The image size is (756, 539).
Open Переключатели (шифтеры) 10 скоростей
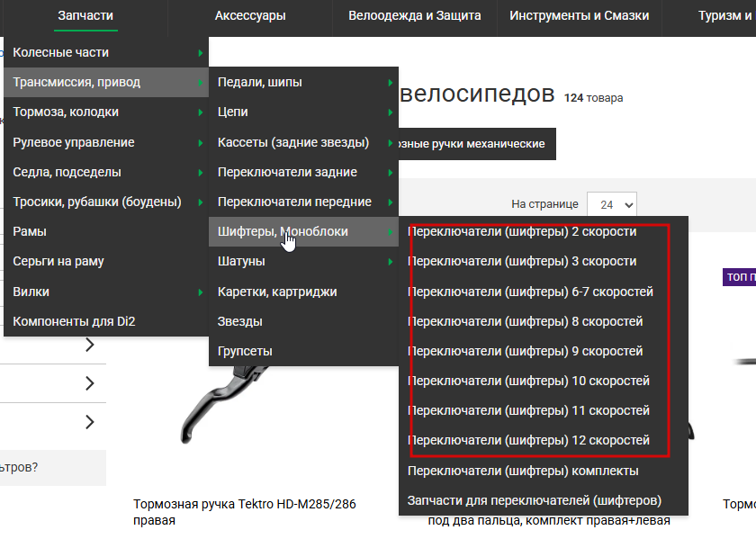(544, 381)
